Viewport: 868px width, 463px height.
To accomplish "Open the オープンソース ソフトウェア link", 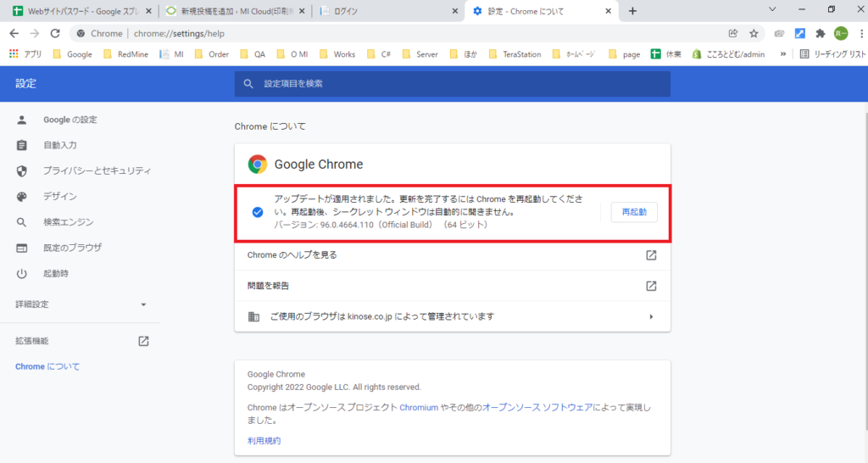I will 537,408.
